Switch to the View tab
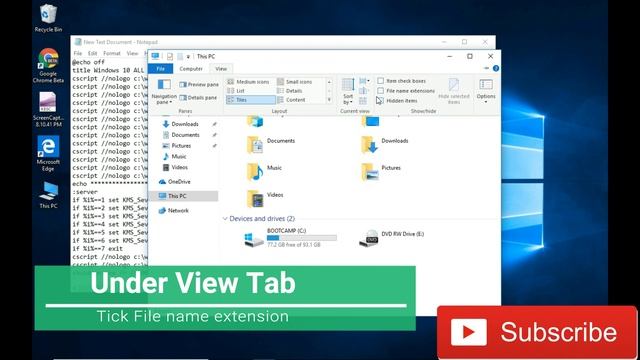 click(x=221, y=69)
